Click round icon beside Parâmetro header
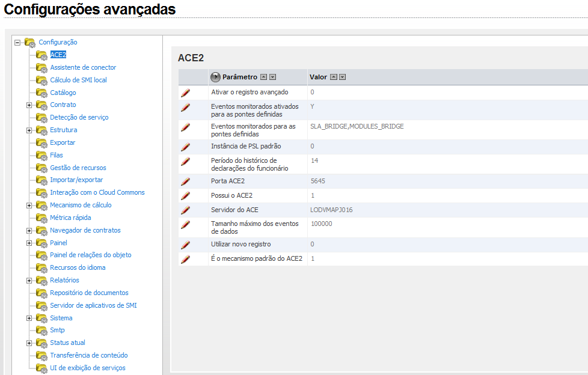Viewport: 588px width, 375px height. (215, 78)
